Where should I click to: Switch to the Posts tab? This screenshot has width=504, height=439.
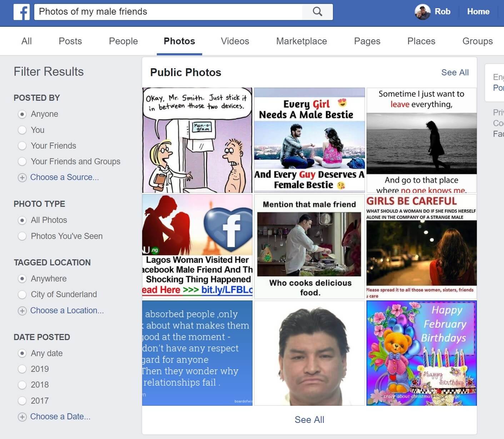(x=70, y=41)
